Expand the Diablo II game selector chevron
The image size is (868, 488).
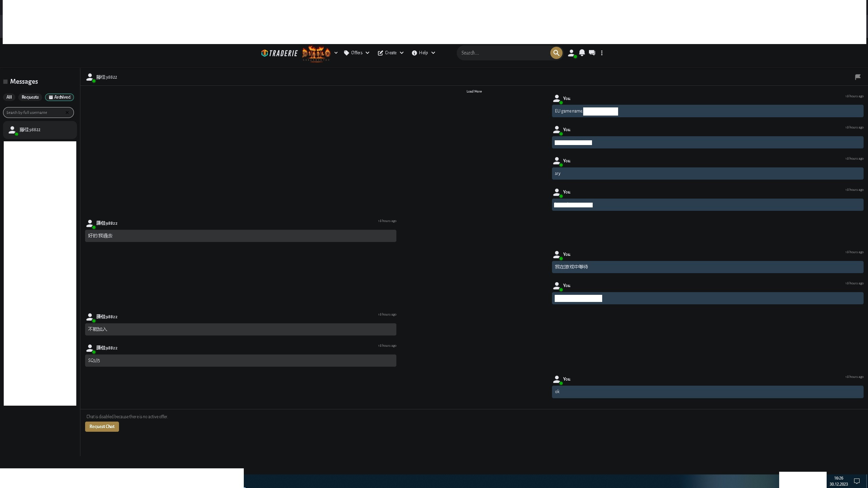coord(336,53)
